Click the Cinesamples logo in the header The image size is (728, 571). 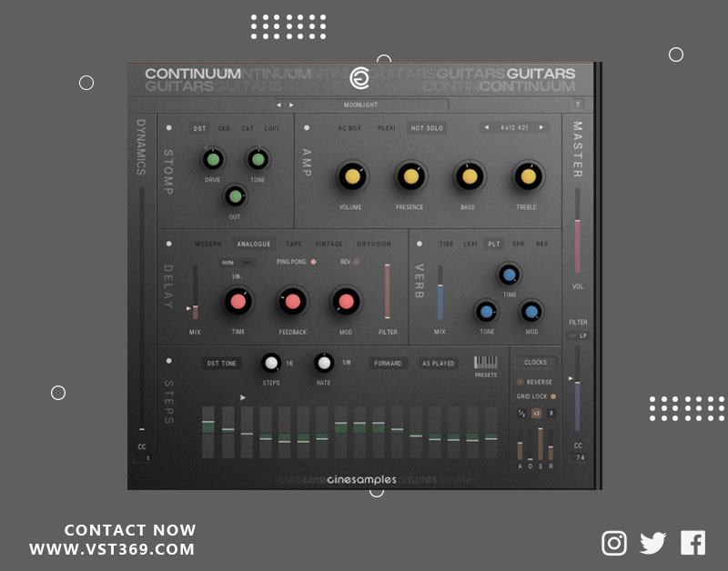click(359, 77)
